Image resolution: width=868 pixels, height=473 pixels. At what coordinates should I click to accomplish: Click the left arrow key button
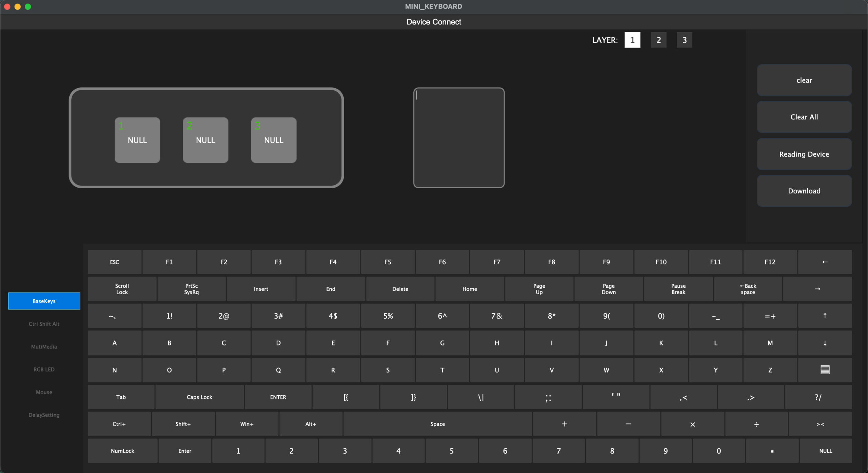(825, 262)
